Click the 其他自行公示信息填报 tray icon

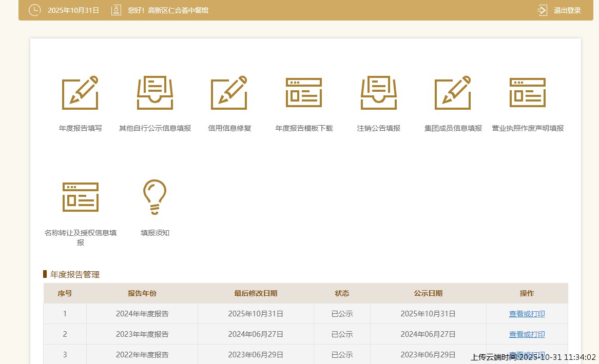tap(155, 93)
